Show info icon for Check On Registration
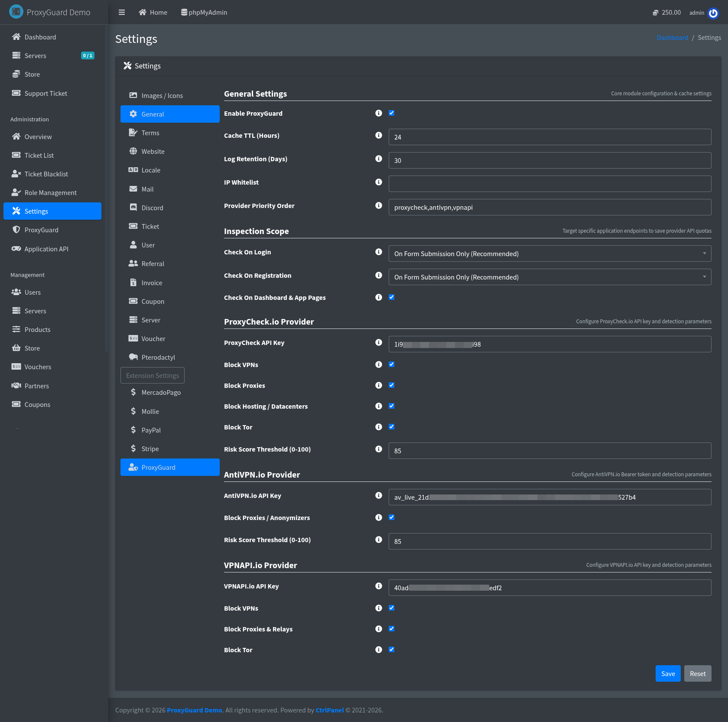The height and width of the screenshot is (722, 728). [x=379, y=275]
